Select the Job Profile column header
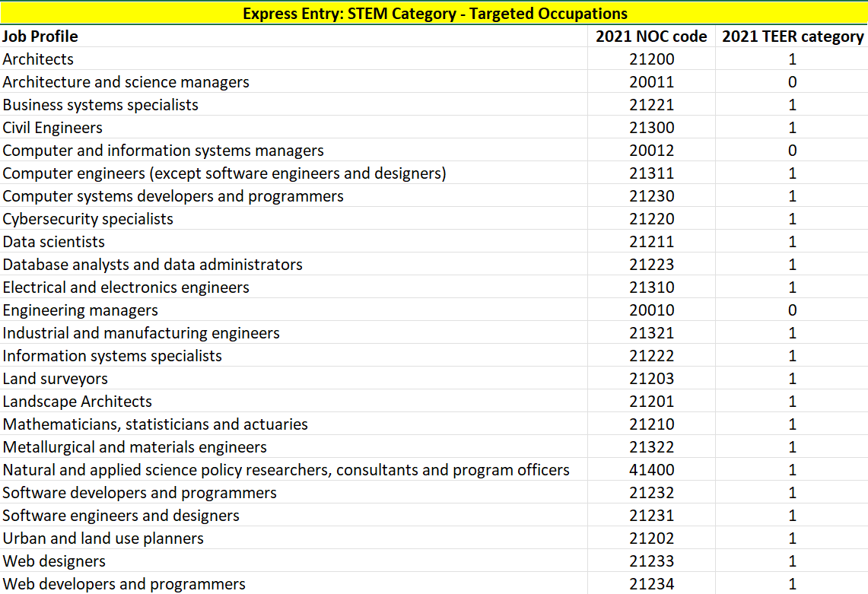The image size is (868, 594). click(41, 37)
